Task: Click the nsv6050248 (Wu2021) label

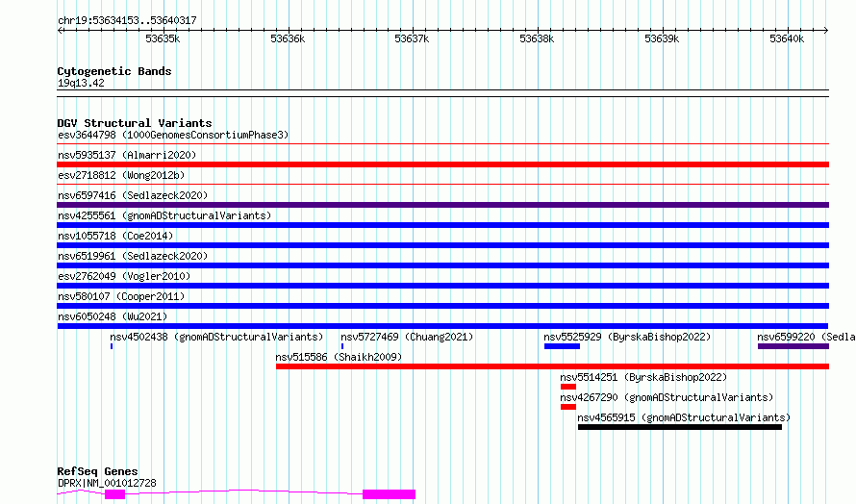Action: [113, 316]
